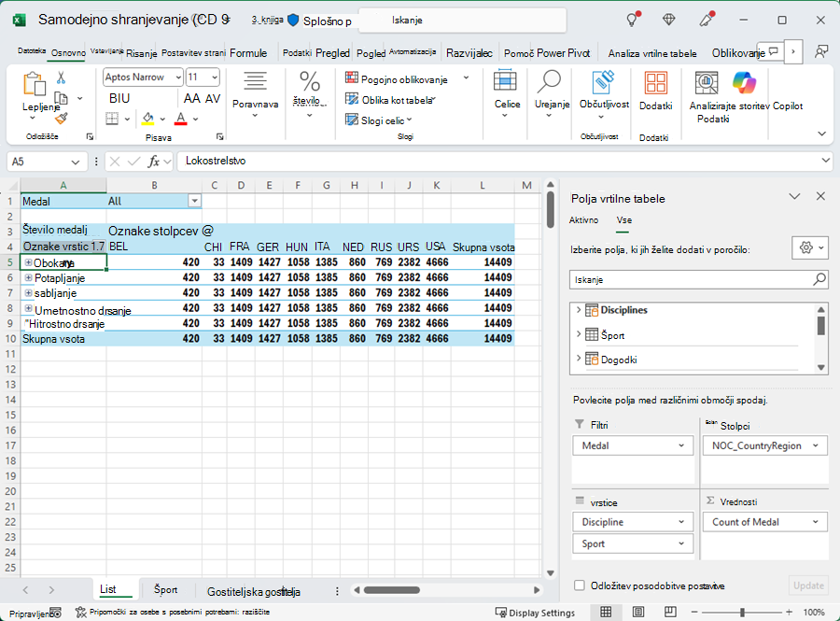Switch to Normal view icon in status bar
840x621 pixels.
click(606, 612)
